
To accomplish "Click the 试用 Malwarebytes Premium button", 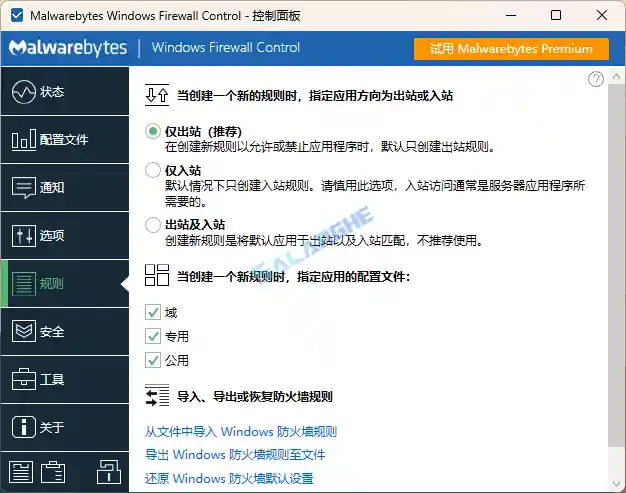I will coord(511,49).
